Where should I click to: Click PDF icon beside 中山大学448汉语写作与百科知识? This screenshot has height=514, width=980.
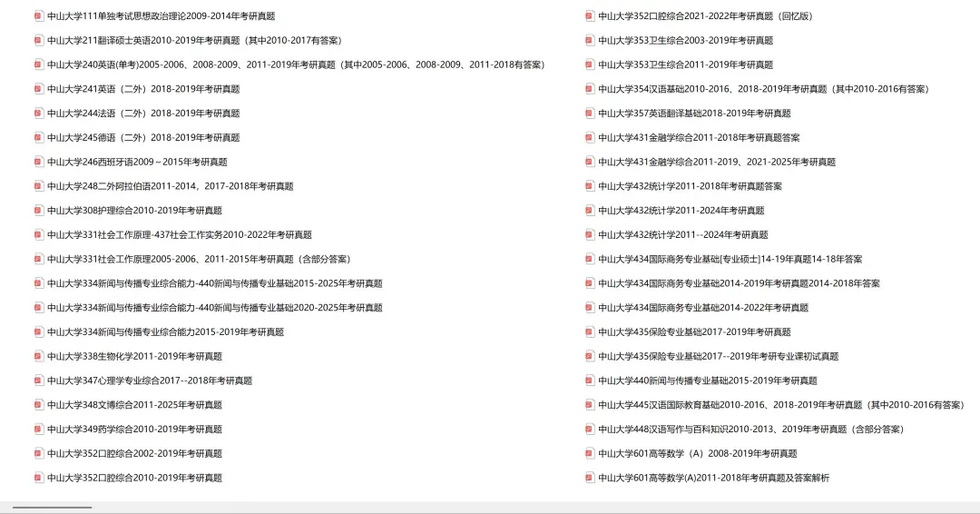pos(590,430)
